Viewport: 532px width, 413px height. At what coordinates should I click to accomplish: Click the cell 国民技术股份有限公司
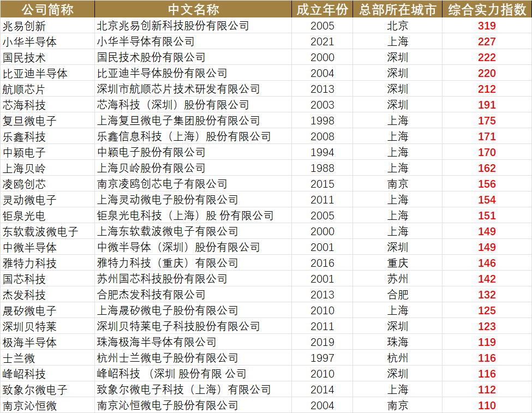tap(193, 57)
